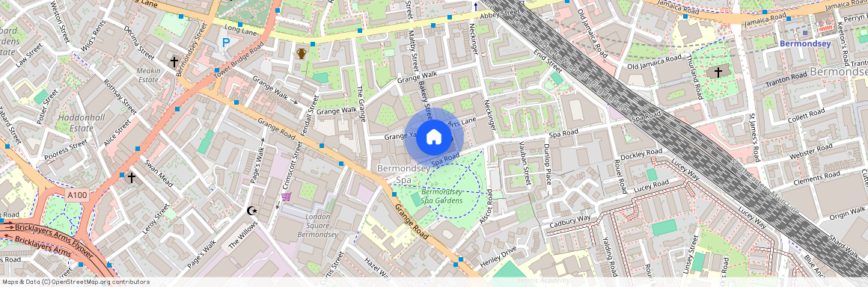This screenshot has height=287, width=868.
Task: Select the mosque crescent icon near The Willows
Action: coord(252,210)
